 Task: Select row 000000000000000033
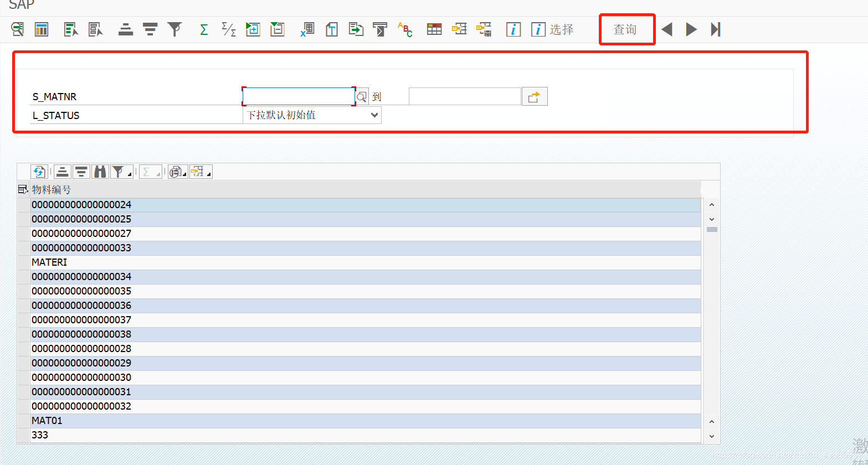pos(365,248)
